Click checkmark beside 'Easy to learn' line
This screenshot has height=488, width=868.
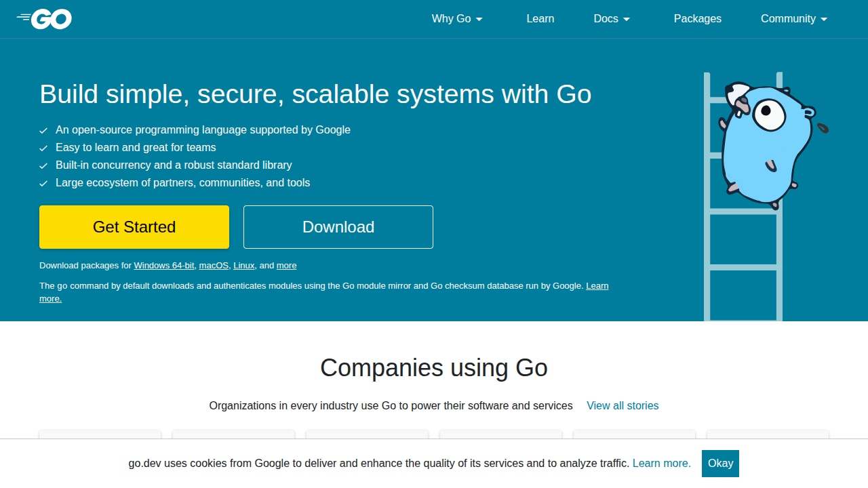pos(43,148)
